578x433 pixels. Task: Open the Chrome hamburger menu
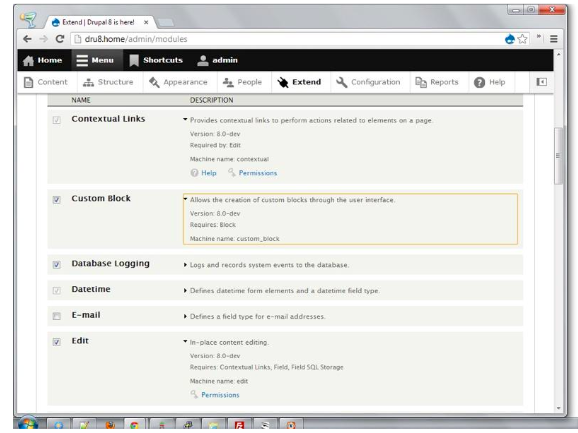(553, 39)
